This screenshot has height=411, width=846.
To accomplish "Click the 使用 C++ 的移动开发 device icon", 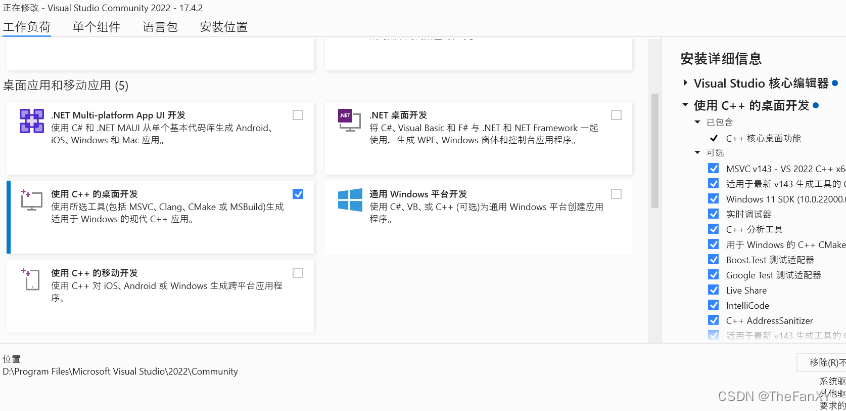I will point(31,279).
